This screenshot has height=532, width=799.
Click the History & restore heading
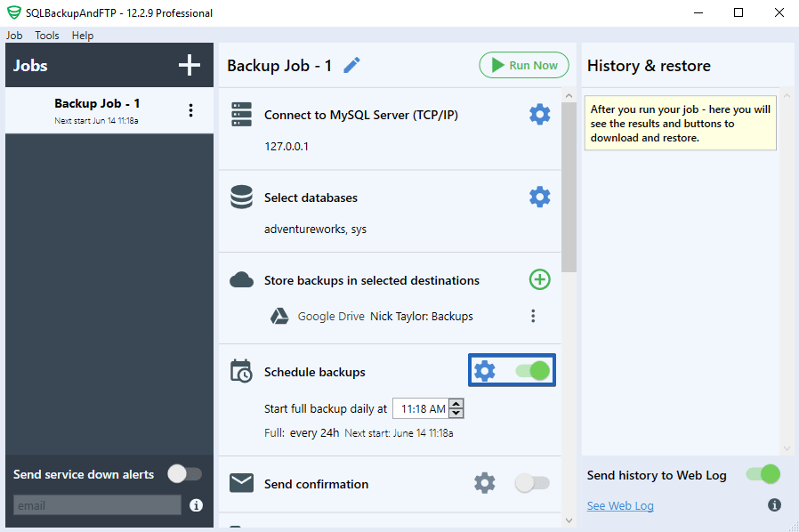649,66
